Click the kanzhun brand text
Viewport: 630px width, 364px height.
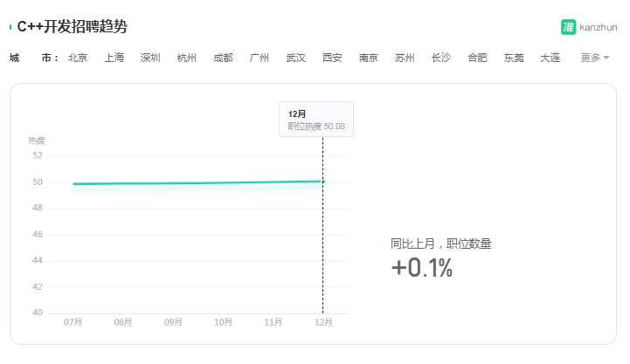pos(598,27)
